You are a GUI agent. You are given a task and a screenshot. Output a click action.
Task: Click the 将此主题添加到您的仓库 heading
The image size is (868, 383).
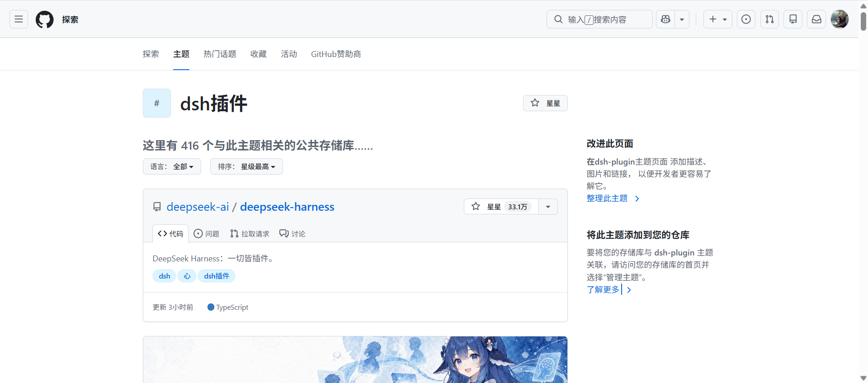click(638, 235)
